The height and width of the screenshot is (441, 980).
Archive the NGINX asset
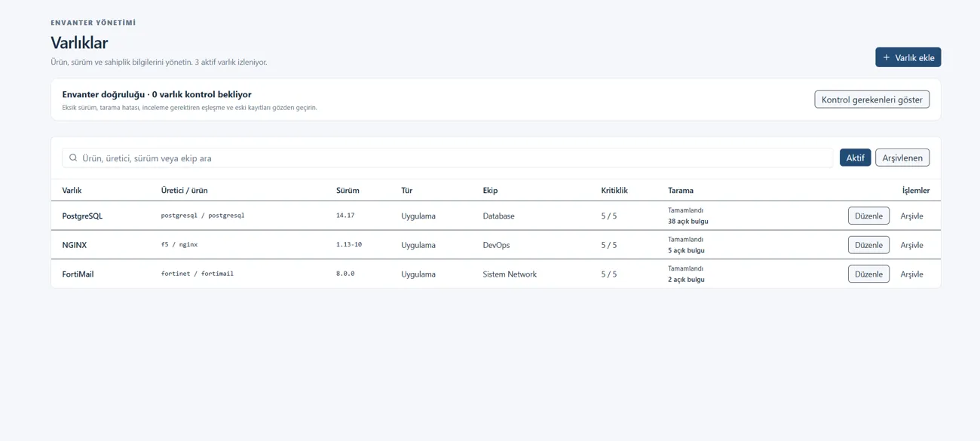pyautogui.click(x=911, y=245)
